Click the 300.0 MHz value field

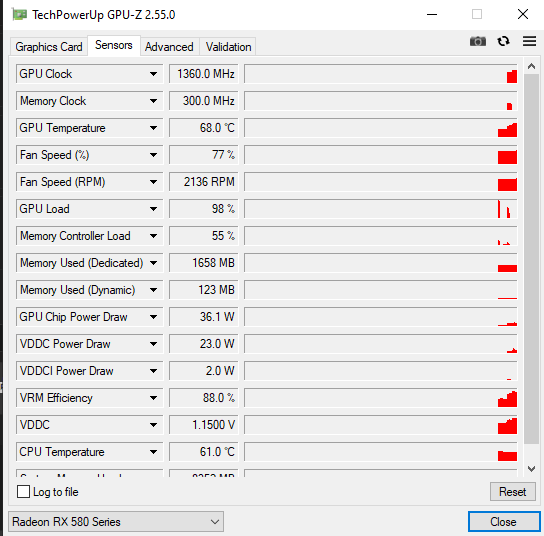tap(204, 101)
